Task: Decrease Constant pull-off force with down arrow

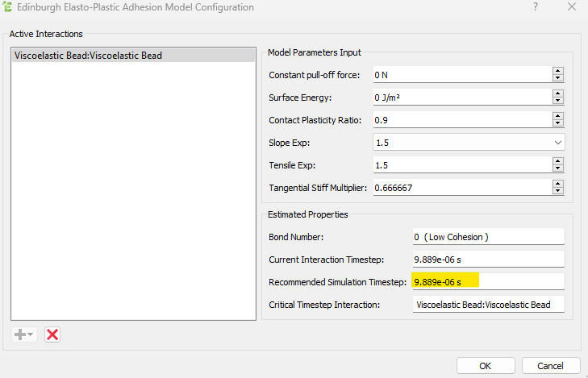Action: click(x=558, y=78)
